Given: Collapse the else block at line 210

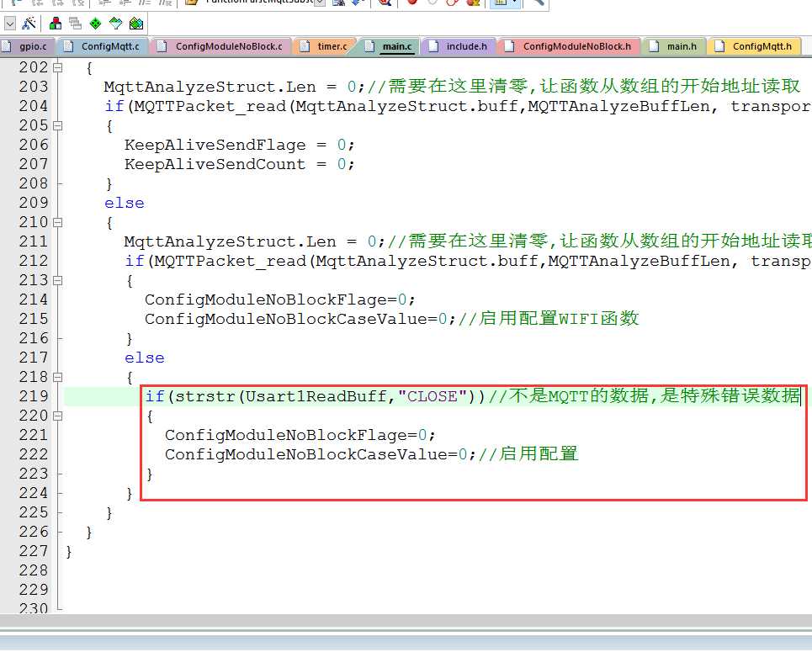Looking at the screenshot, I should pyautogui.click(x=58, y=222).
